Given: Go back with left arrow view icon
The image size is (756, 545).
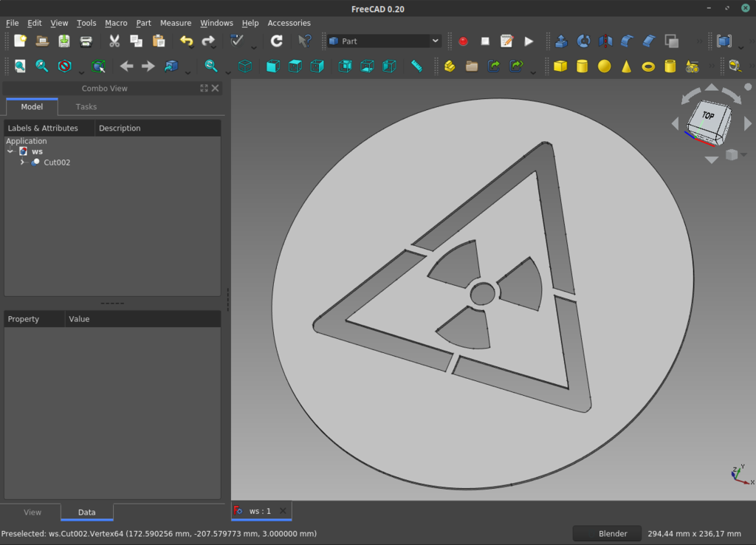Looking at the screenshot, I should point(126,66).
